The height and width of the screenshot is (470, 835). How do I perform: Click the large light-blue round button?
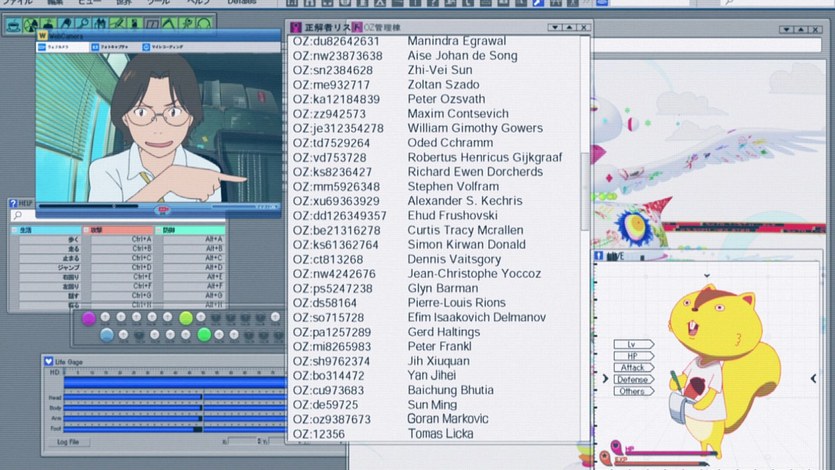(106, 335)
